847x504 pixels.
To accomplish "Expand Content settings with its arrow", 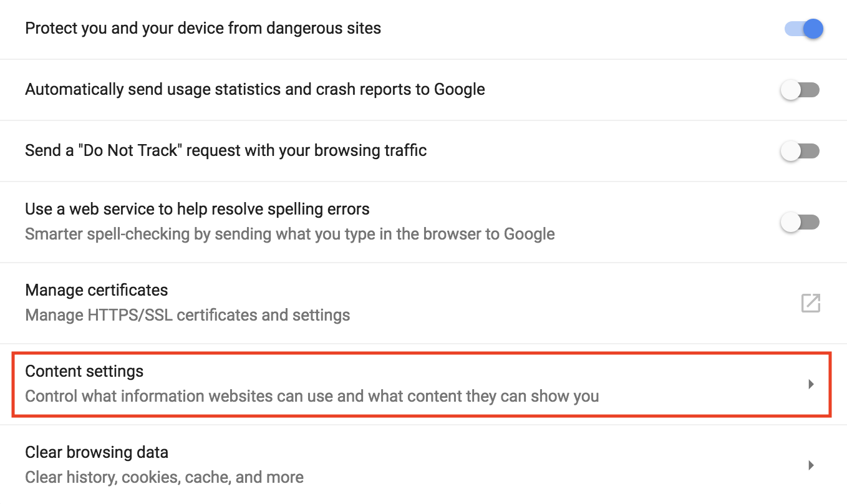I will coord(811,384).
